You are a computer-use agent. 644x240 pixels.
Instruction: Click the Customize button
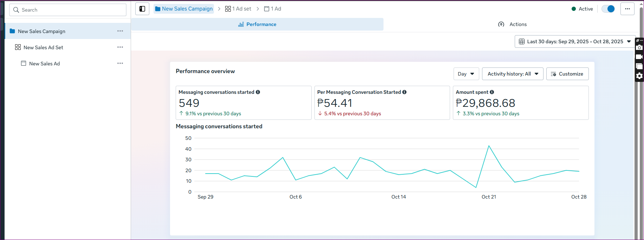(x=567, y=74)
